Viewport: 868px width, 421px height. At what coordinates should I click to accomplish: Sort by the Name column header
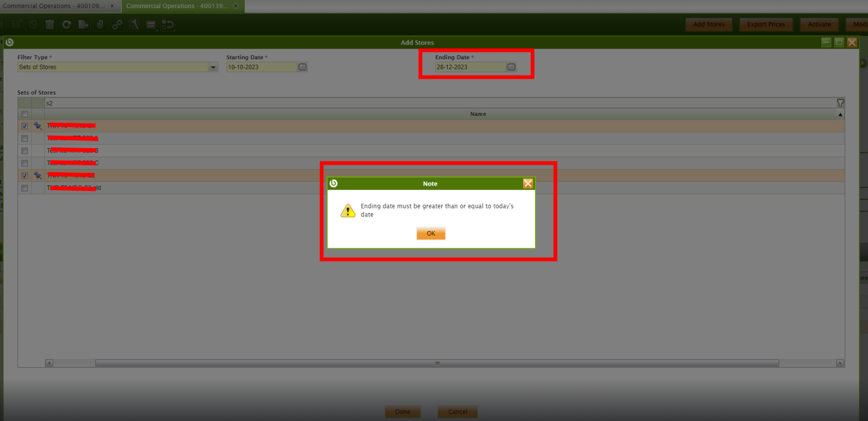[x=478, y=114]
